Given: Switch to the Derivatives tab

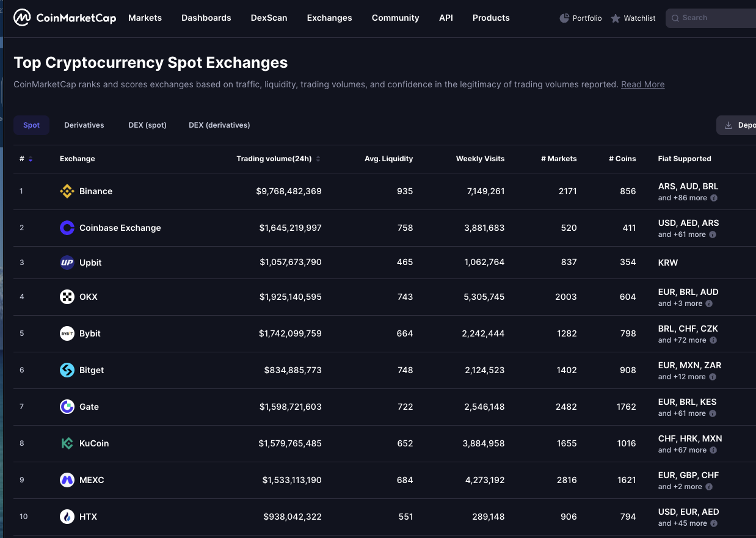Looking at the screenshot, I should click(x=84, y=125).
